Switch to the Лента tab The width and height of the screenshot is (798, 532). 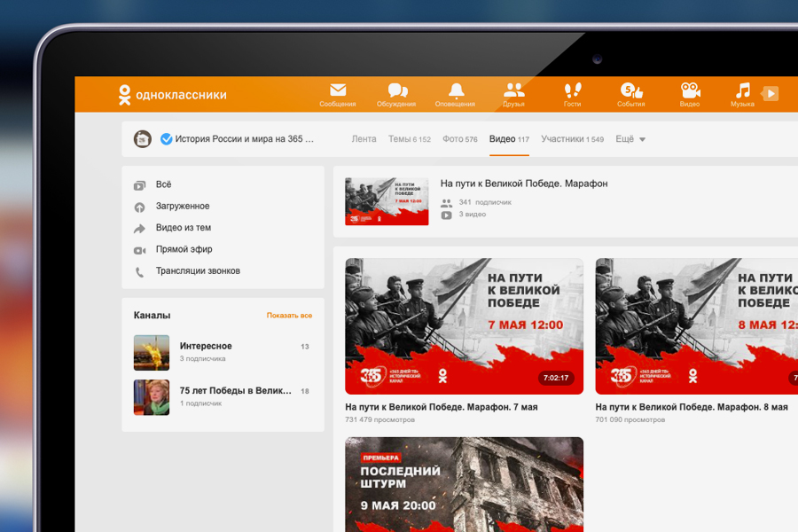[x=364, y=139]
